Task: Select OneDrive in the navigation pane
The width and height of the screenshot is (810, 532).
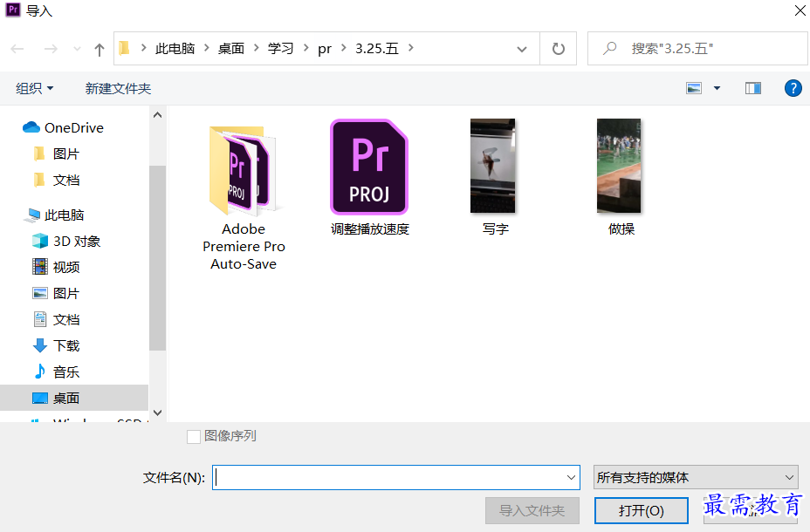Action: (x=63, y=127)
